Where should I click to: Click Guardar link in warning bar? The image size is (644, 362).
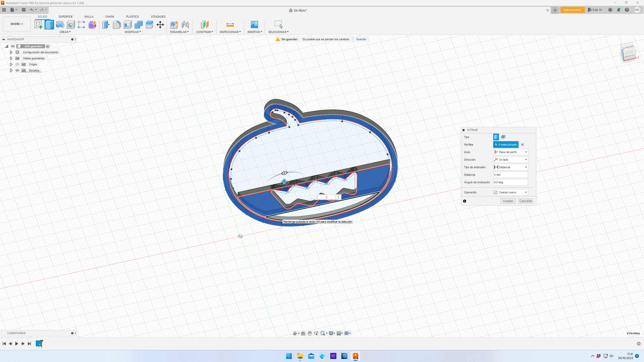[361, 39]
